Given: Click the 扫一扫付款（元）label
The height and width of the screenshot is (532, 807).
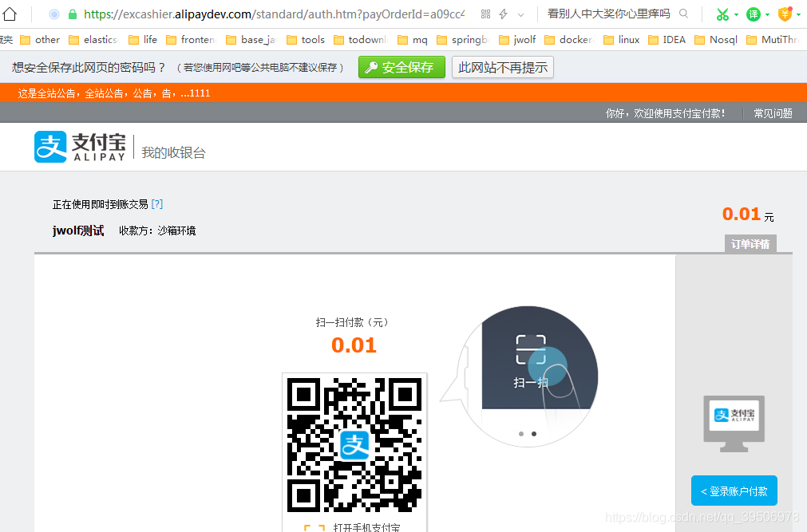Looking at the screenshot, I should click(x=354, y=322).
